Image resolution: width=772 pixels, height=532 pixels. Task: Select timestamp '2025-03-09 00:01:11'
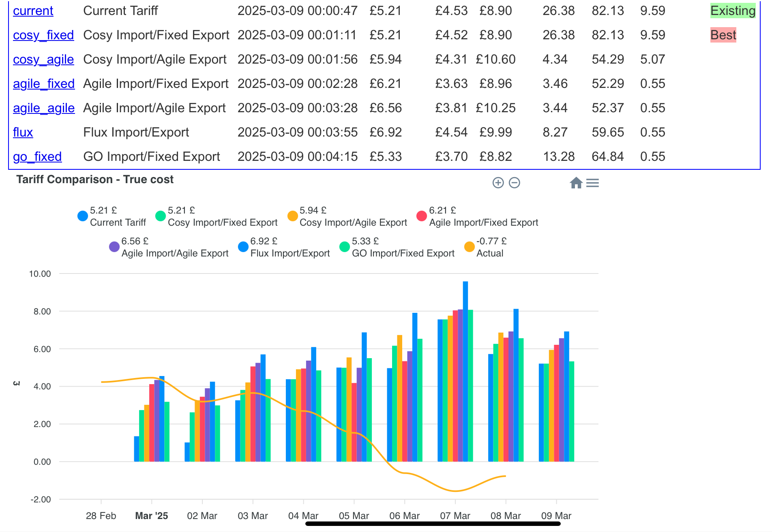click(297, 35)
